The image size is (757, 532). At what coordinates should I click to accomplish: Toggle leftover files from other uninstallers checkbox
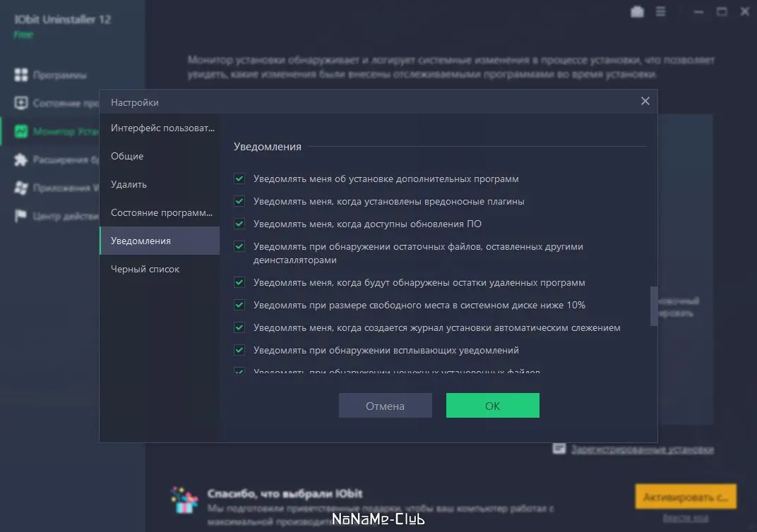click(239, 246)
